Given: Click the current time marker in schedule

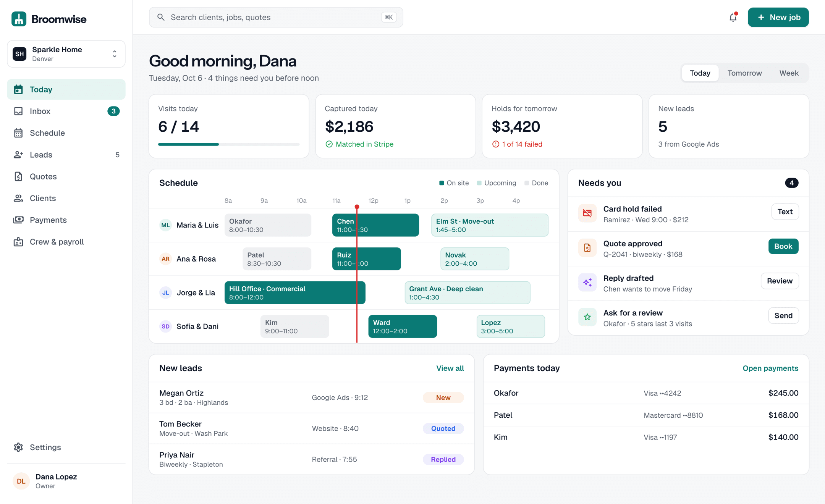Looking at the screenshot, I should (x=357, y=207).
